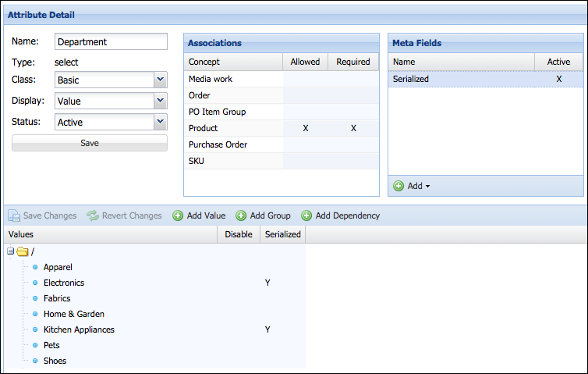Image resolution: width=588 pixels, height=374 pixels.
Task: Click the bullet icon beside Apparel
Action: pyautogui.click(x=35, y=267)
